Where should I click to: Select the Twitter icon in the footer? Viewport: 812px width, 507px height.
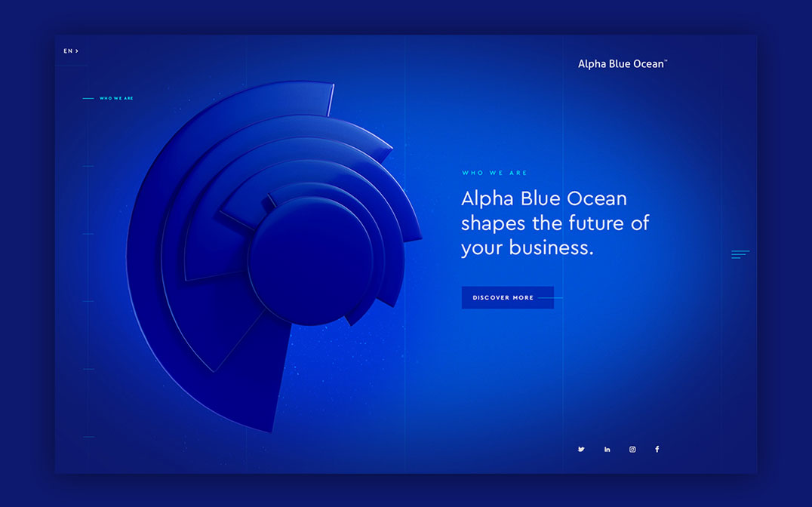coord(581,449)
